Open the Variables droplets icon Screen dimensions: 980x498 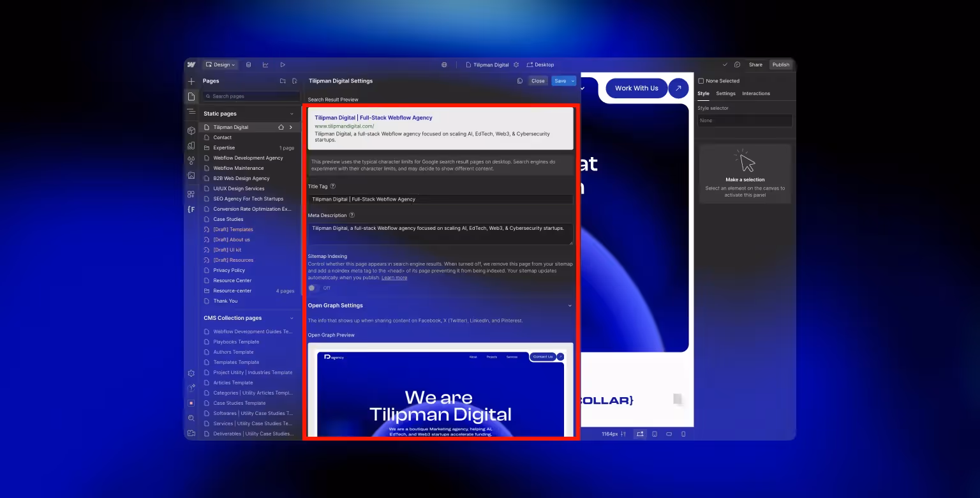click(x=191, y=160)
